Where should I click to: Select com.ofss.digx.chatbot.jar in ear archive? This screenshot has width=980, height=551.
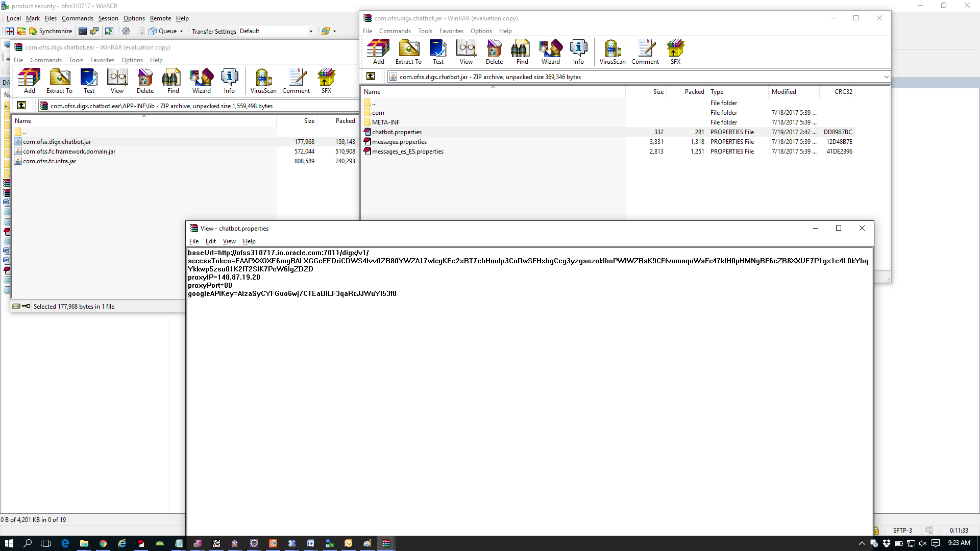click(x=185, y=142)
